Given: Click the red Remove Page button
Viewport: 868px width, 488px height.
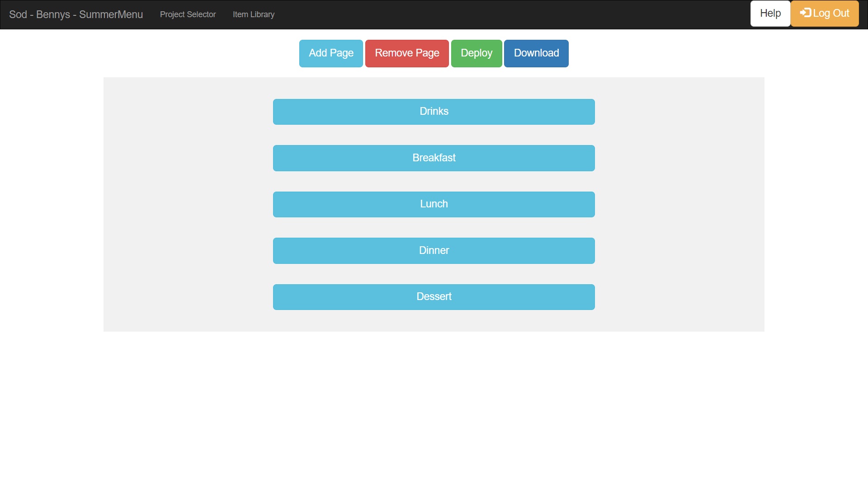Looking at the screenshot, I should click(407, 53).
